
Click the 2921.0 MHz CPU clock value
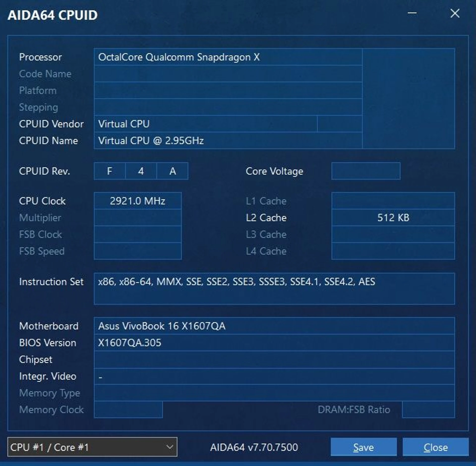point(138,201)
